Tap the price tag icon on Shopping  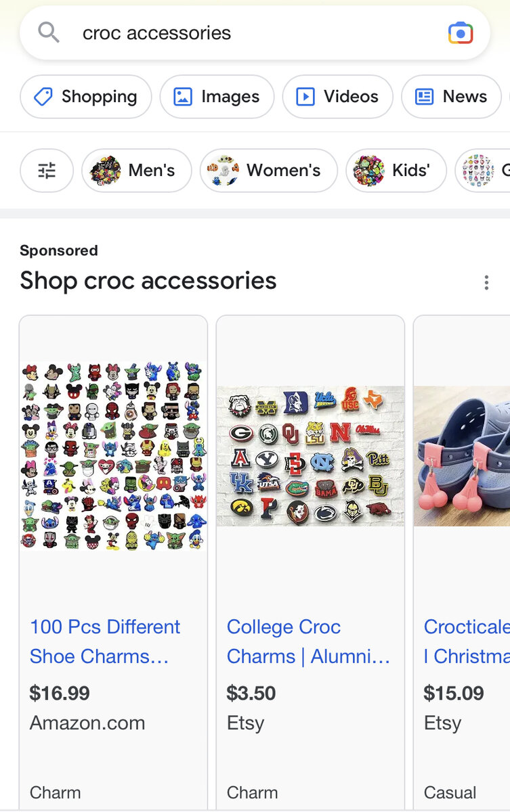[x=43, y=97]
